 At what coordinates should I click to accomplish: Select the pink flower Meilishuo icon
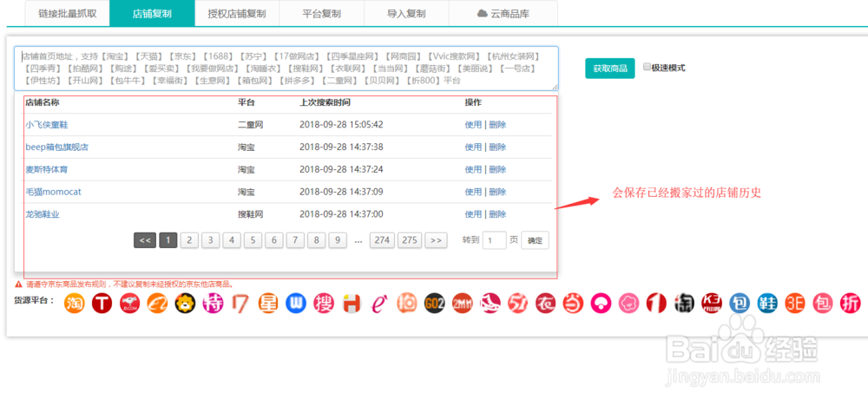[628, 303]
